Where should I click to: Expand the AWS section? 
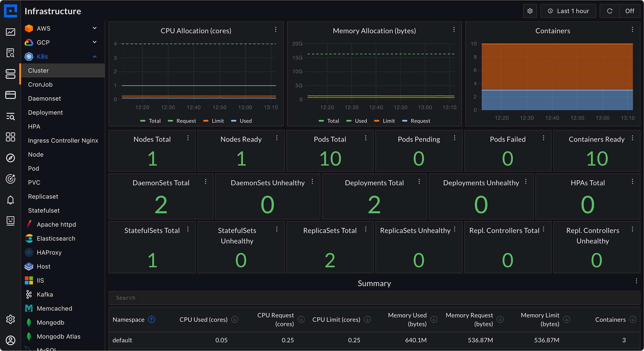point(95,28)
